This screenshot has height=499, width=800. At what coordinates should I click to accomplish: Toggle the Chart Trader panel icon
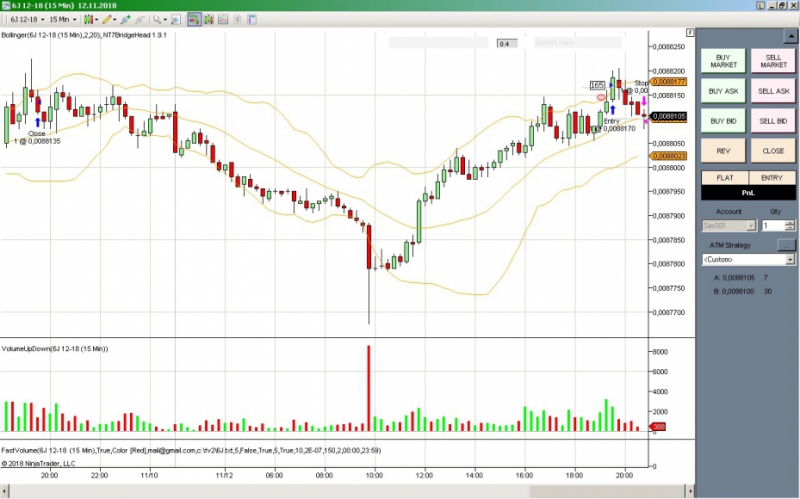pyautogui.click(x=194, y=19)
